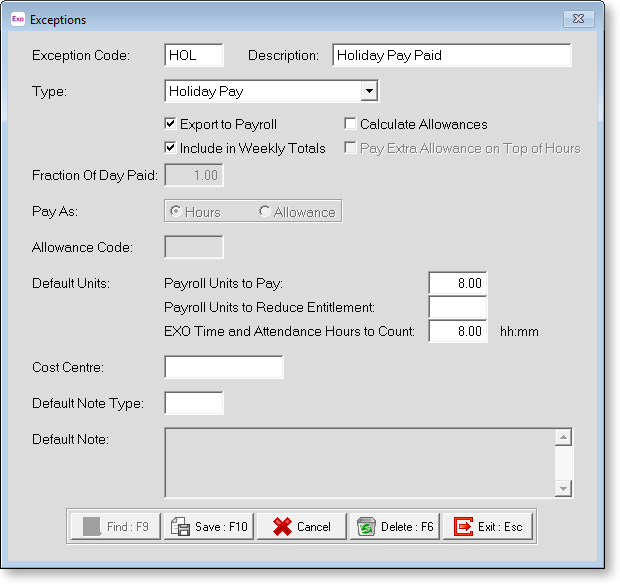This screenshot has width=620, height=584.
Task: Enable the Calculate Allowances checkbox
Action: pos(350,125)
